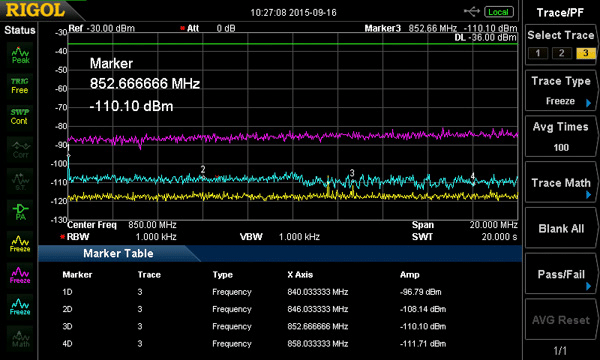Set the Avg Times 100 value
The image size is (600, 360).
[561, 137]
